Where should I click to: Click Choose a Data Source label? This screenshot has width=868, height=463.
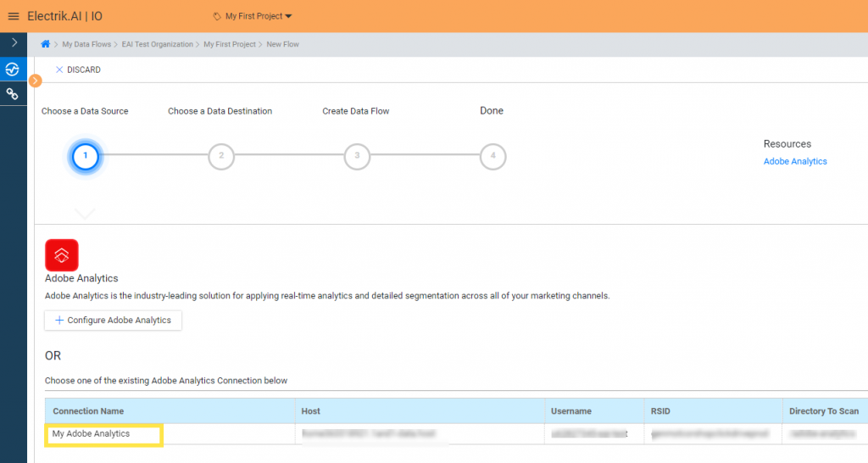click(85, 111)
